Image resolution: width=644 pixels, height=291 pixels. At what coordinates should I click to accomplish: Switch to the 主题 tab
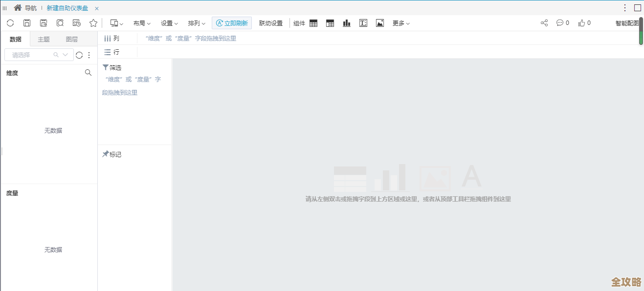[44, 40]
